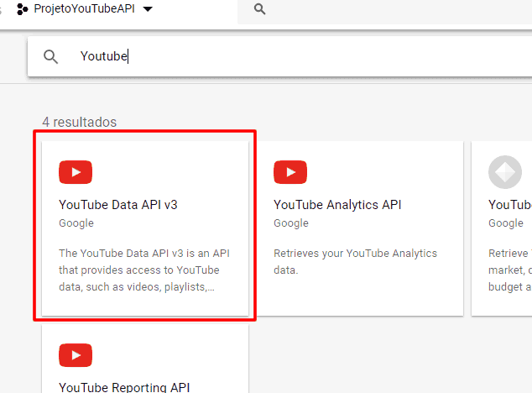Screen dimensions: 532x393
Task: Click the YouTube Data API v3 logo icon
Action: point(76,172)
